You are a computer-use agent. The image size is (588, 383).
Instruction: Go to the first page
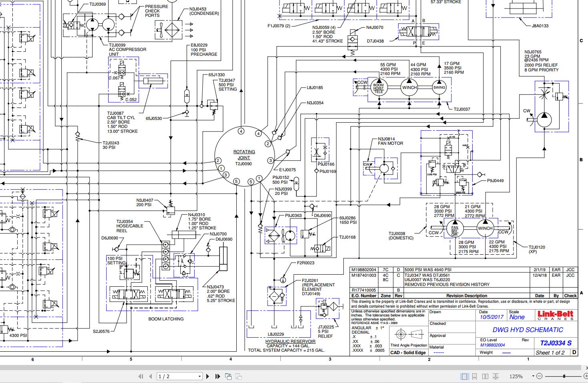(141, 376)
